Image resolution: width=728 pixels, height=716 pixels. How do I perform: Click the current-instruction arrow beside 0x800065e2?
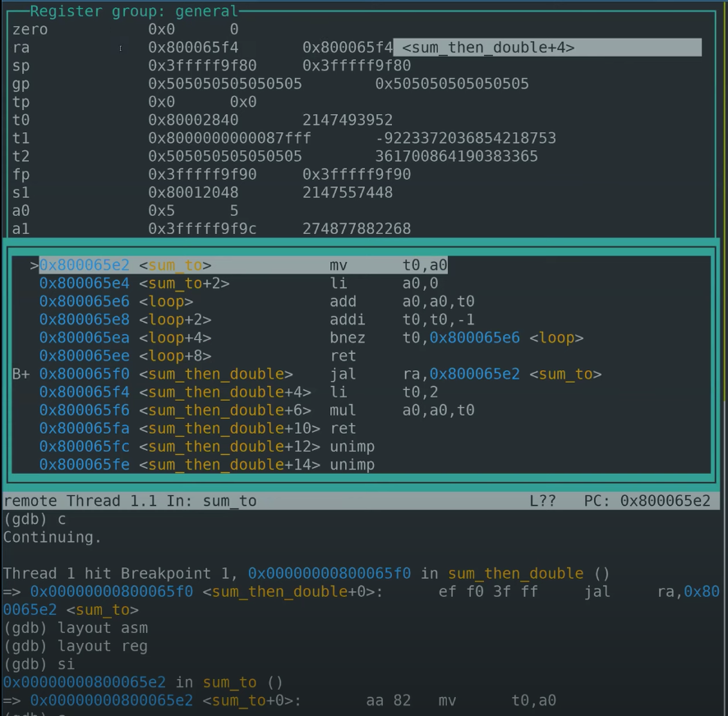pos(34,265)
